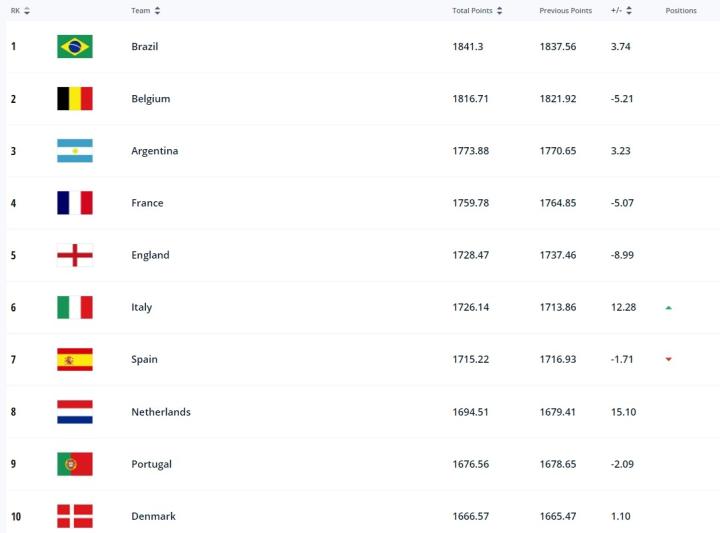This screenshot has width=720, height=533.
Task: Click Spain's red position-down arrow
Action: 668,360
